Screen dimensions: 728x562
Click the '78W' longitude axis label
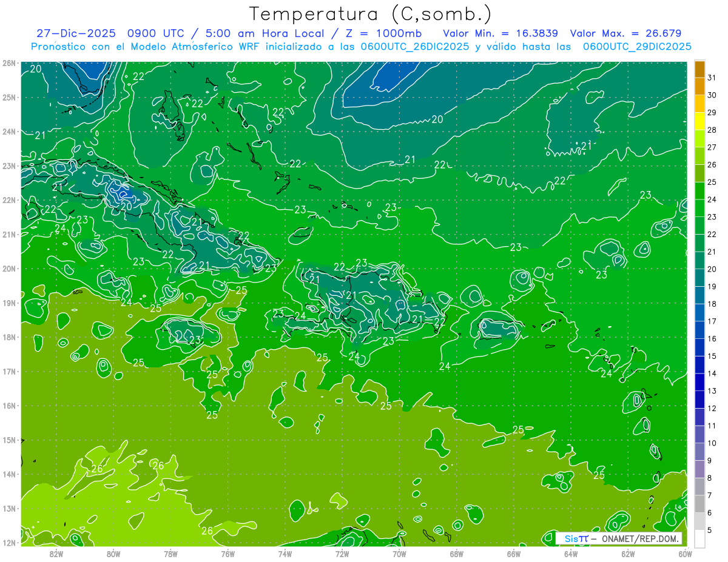pos(170,553)
